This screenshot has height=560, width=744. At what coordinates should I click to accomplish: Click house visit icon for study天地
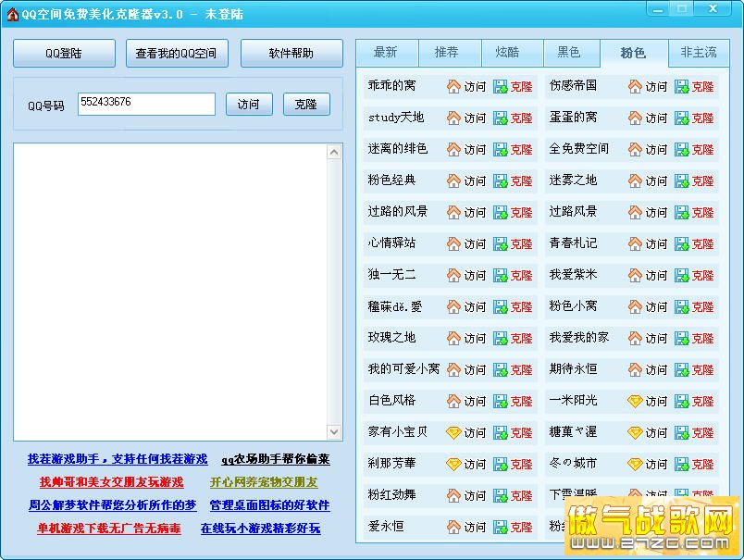(453, 118)
